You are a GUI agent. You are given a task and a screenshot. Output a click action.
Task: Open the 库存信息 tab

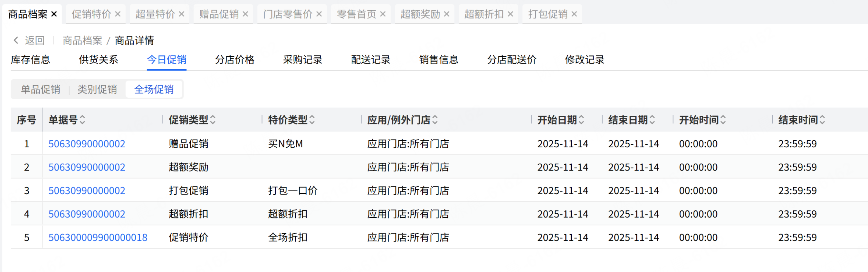[x=30, y=60]
